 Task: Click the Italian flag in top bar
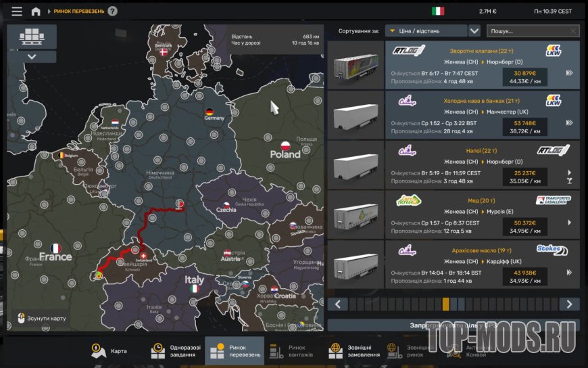coord(438,11)
